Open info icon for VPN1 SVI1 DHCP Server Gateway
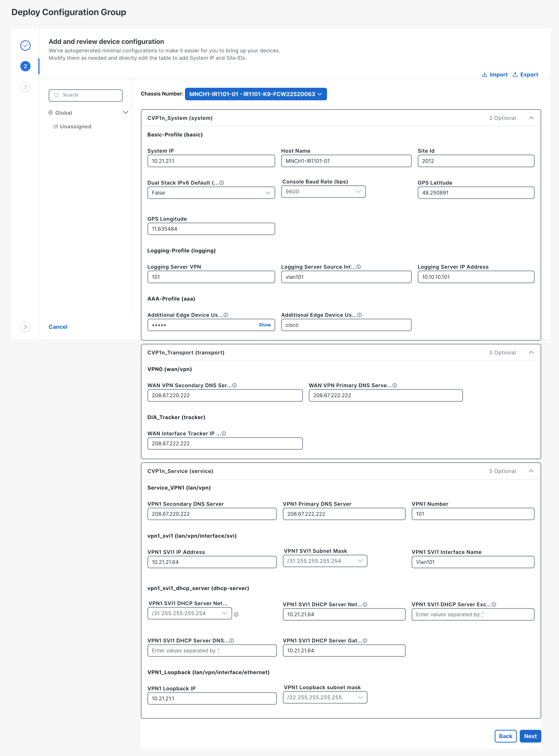 pyautogui.click(x=365, y=641)
